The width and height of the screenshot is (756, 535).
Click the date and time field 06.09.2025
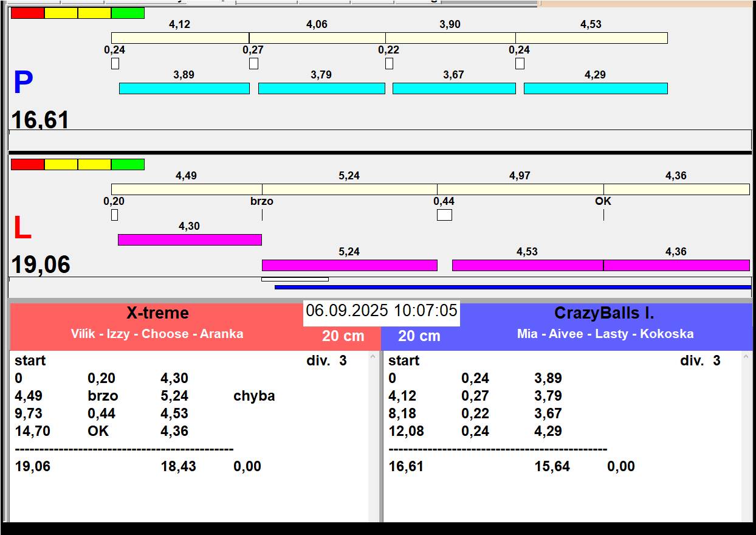point(382,311)
